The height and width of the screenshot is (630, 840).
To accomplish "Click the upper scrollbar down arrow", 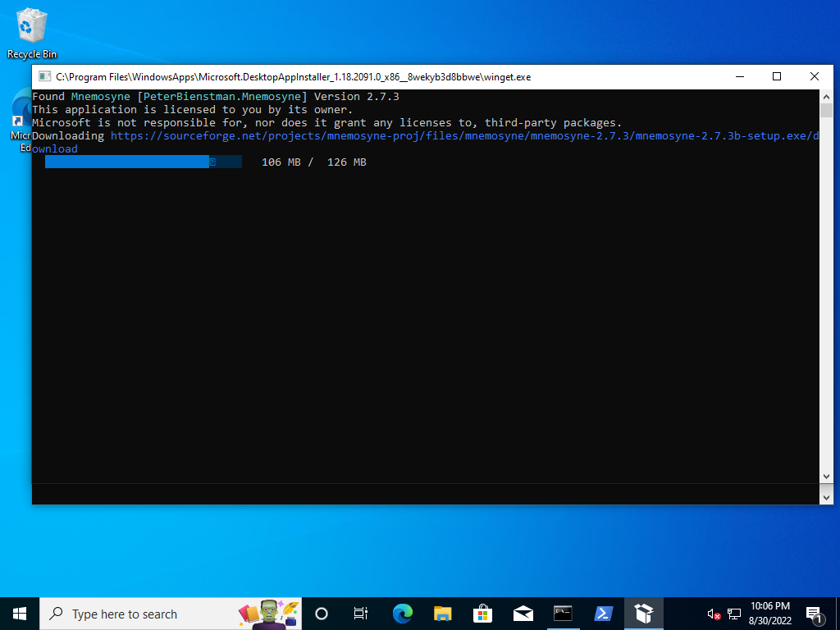I will [826, 477].
